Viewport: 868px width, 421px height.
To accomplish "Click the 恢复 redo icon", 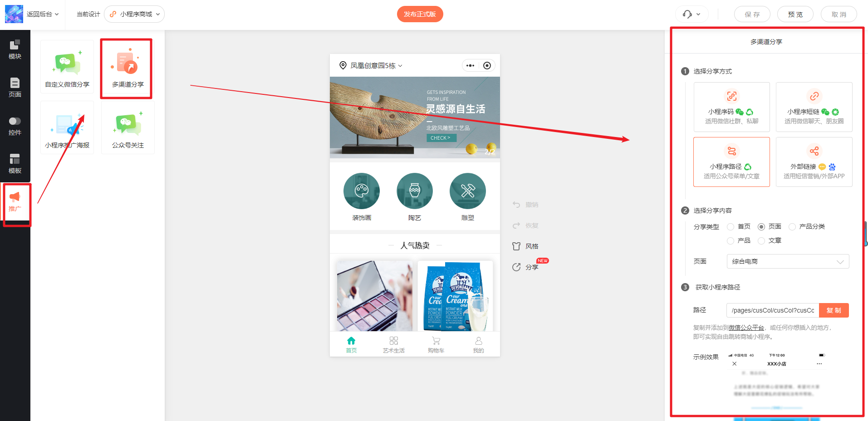I will point(516,225).
